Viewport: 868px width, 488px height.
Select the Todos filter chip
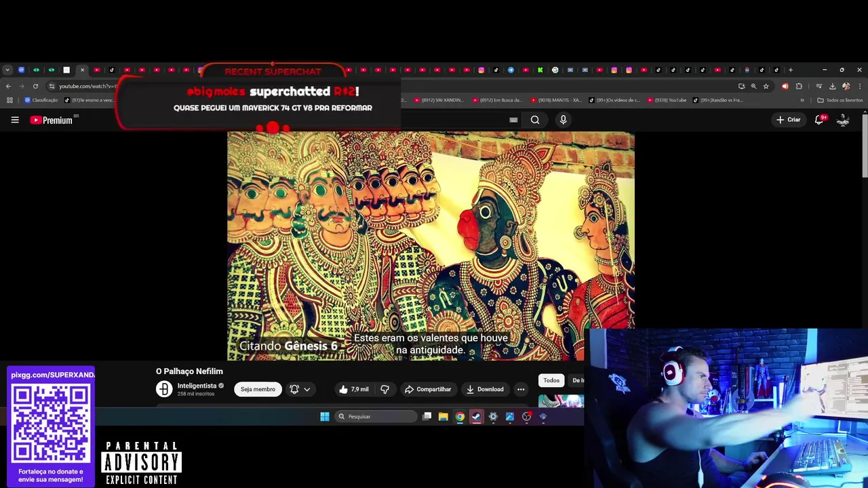(x=551, y=381)
